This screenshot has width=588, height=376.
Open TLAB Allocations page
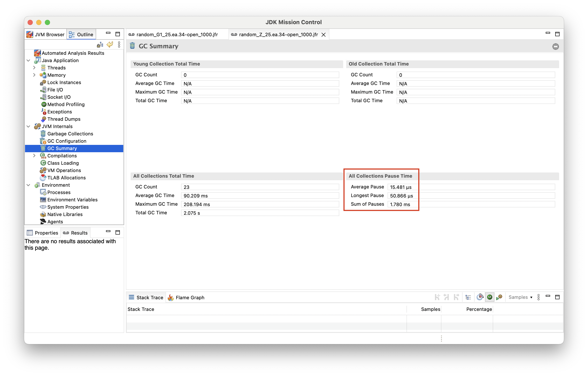(x=66, y=178)
